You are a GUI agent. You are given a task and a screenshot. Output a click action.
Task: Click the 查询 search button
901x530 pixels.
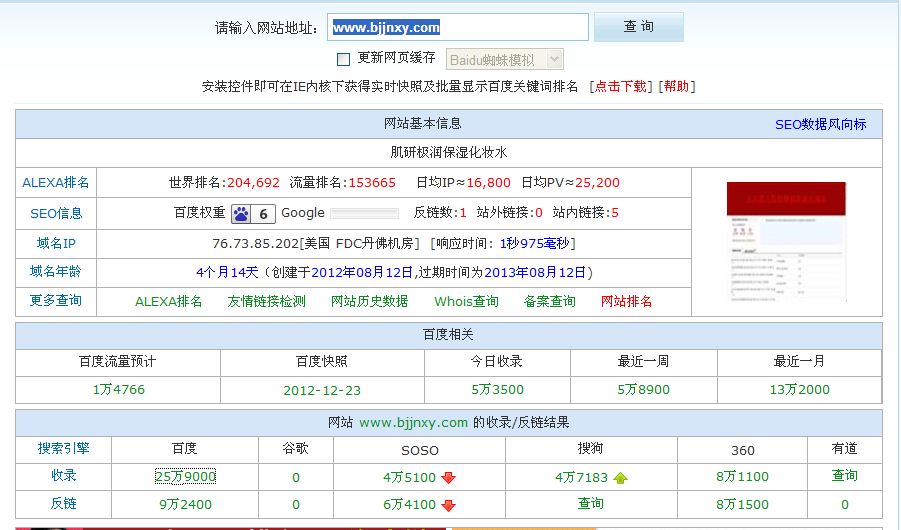point(638,27)
